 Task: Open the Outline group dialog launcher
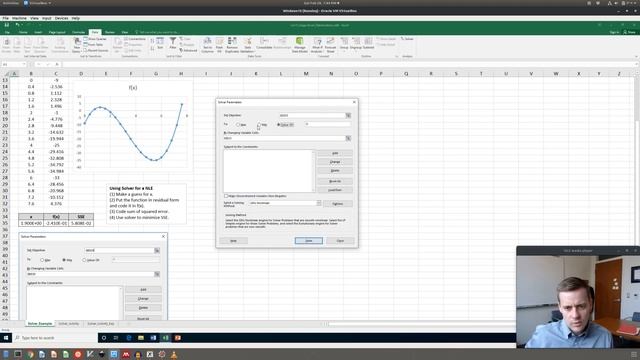pos(396,56)
